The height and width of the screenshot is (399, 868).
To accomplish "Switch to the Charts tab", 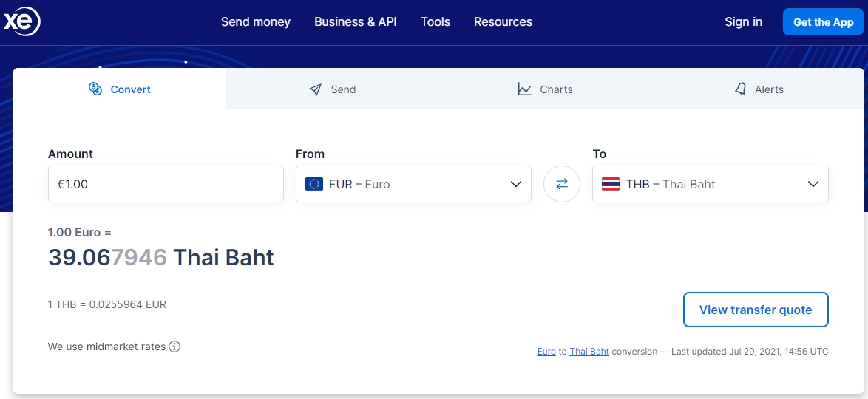I will click(545, 89).
